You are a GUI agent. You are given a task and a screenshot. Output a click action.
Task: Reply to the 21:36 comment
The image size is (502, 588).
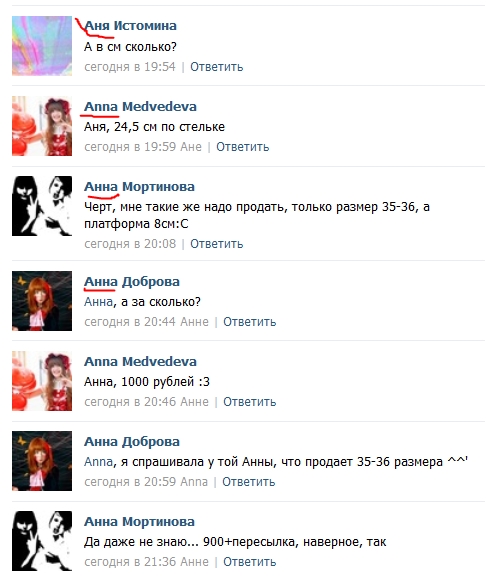coord(250,562)
